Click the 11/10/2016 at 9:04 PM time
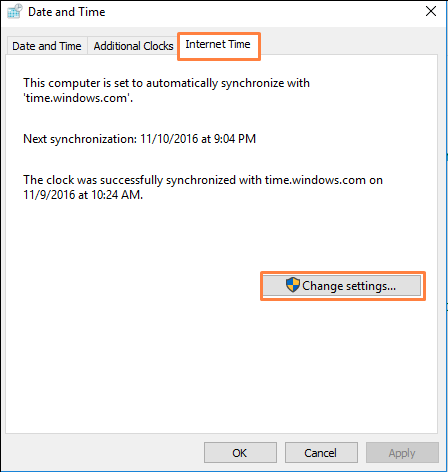Image resolution: width=448 pixels, height=472 pixels. click(198, 139)
